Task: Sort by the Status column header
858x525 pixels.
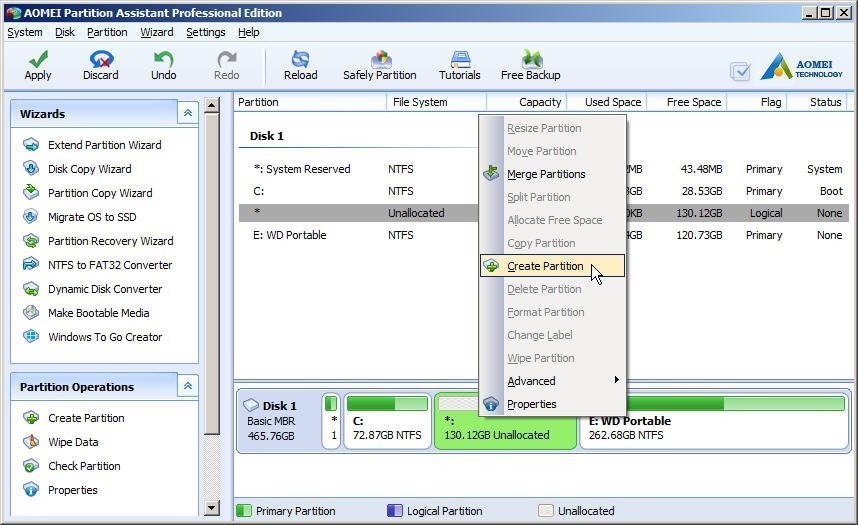Action: 818,102
